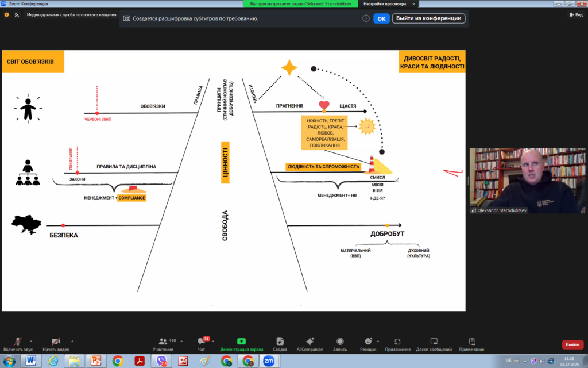
Task: Open the Настройки просмотра view options dropdown
Action: (x=389, y=3)
